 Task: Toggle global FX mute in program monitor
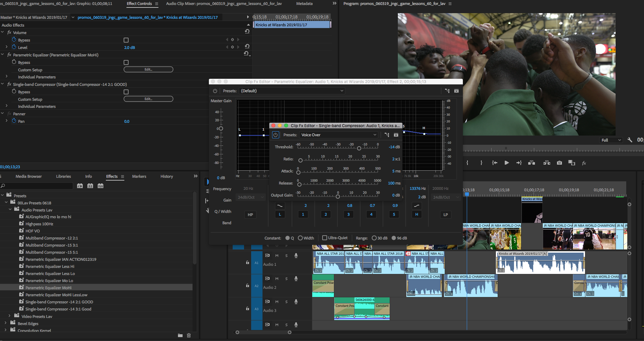click(584, 163)
